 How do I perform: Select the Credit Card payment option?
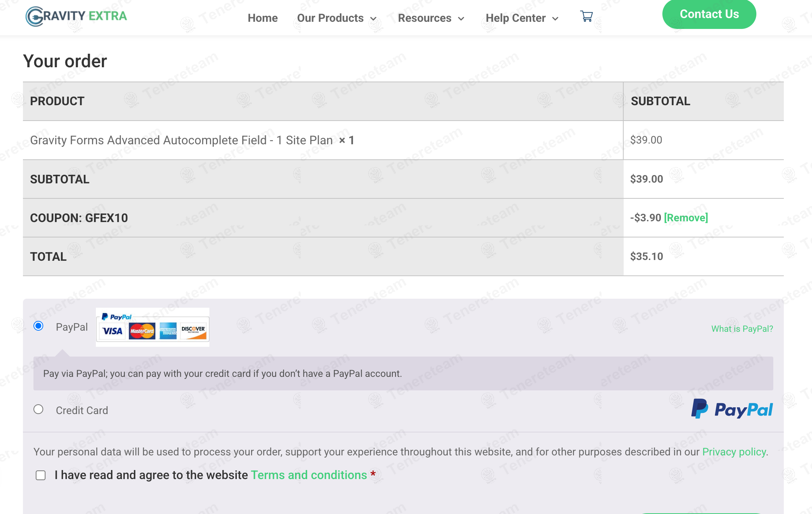pos(38,409)
